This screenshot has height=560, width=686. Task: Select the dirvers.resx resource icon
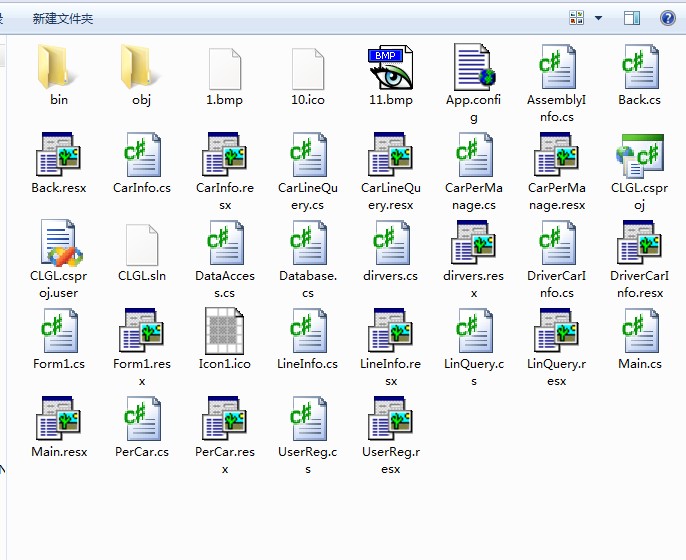(473, 243)
